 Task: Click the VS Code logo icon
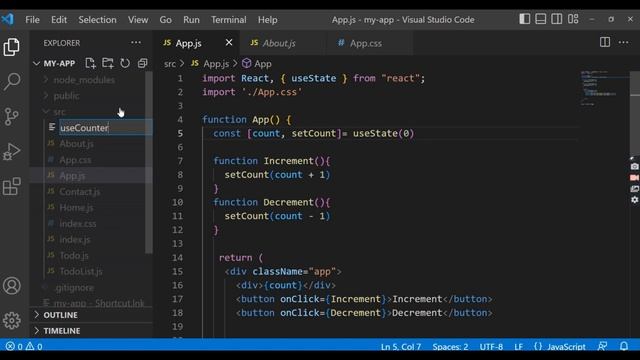point(8,19)
